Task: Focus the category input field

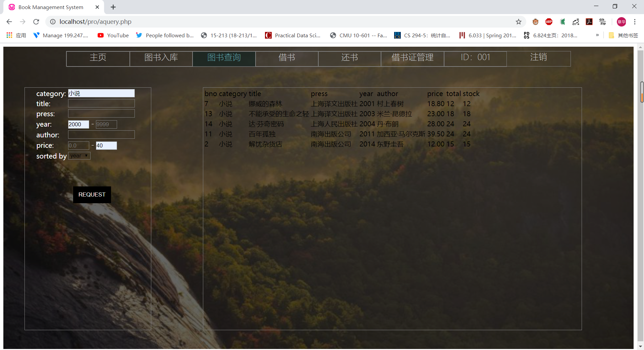Action: pos(101,93)
